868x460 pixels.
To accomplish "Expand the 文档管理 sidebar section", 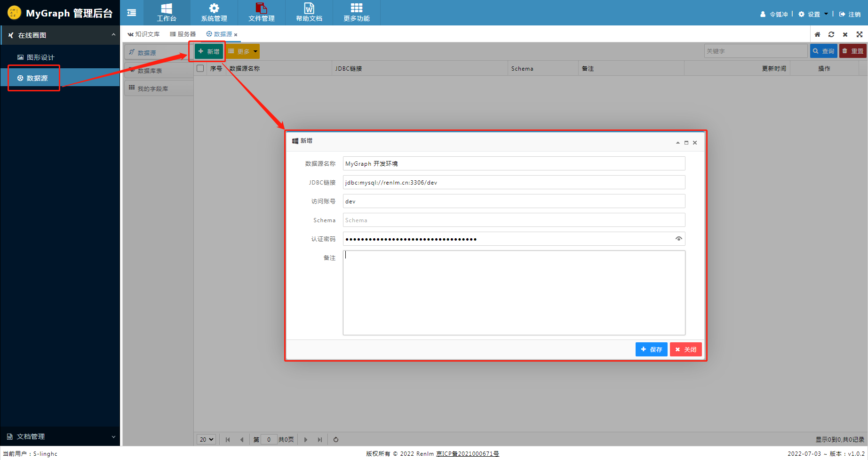I will click(x=60, y=436).
